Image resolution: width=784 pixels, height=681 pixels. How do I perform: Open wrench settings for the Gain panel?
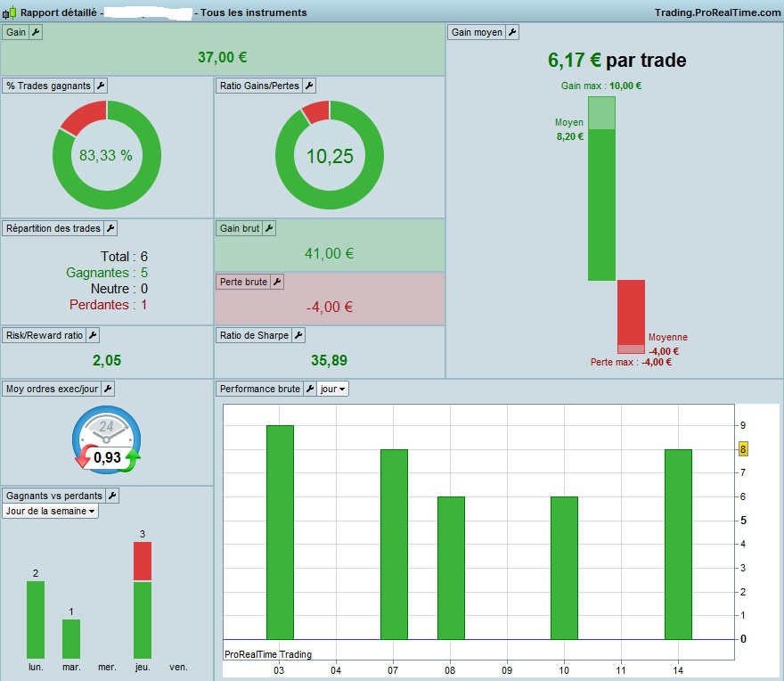point(36,32)
